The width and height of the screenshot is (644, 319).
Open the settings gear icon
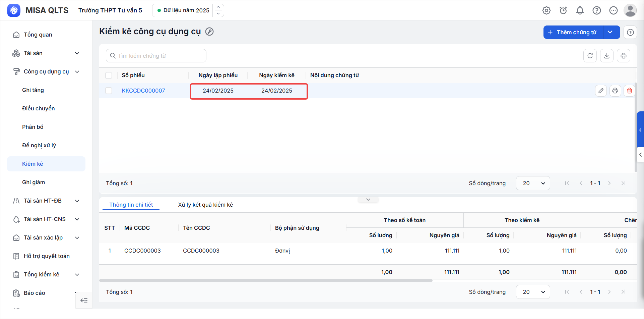click(546, 10)
